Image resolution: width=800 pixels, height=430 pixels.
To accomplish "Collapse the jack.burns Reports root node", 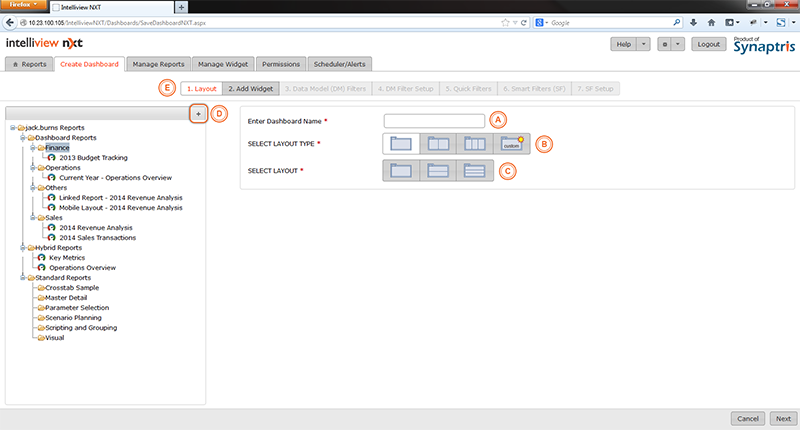I will (x=13, y=128).
